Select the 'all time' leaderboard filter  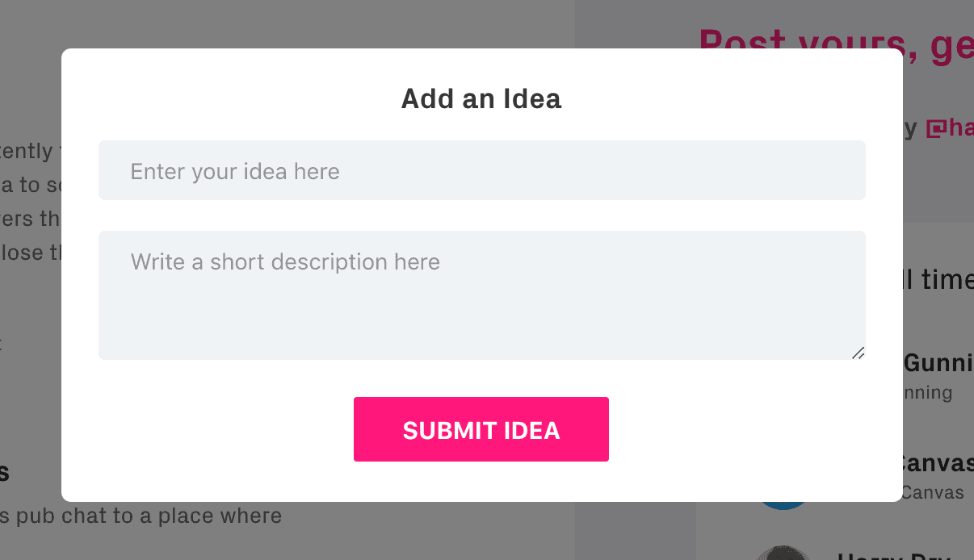coord(938,279)
